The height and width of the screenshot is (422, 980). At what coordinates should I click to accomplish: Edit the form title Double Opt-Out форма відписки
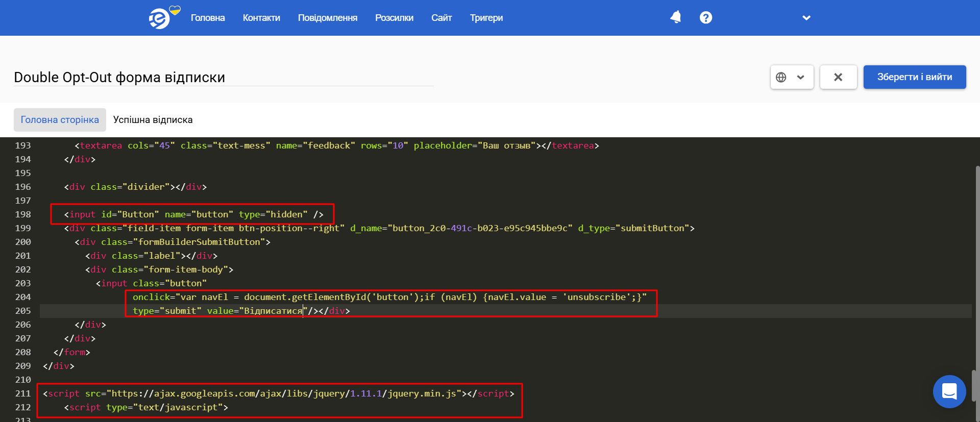(224, 77)
